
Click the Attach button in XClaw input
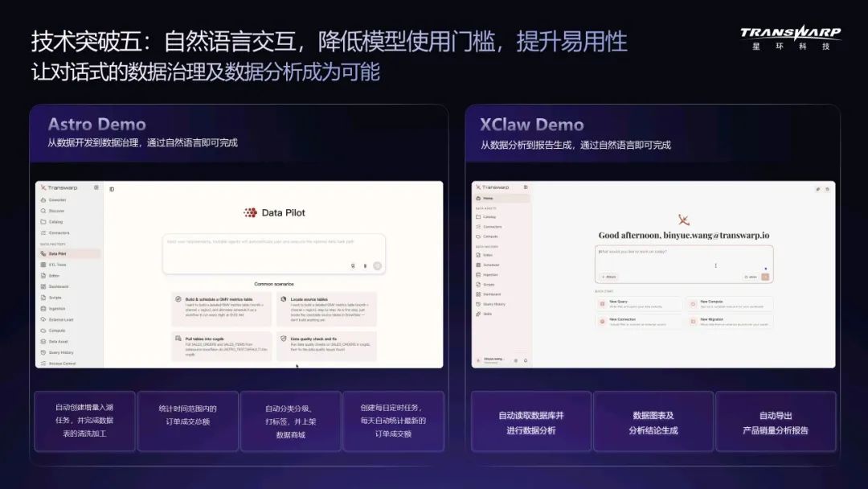tap(609, 277)
